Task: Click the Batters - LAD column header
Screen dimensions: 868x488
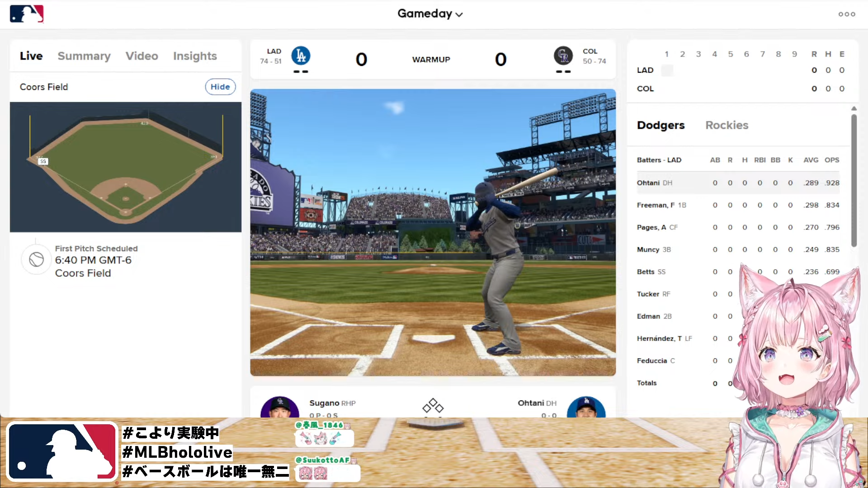Action: tap(659, 160)
